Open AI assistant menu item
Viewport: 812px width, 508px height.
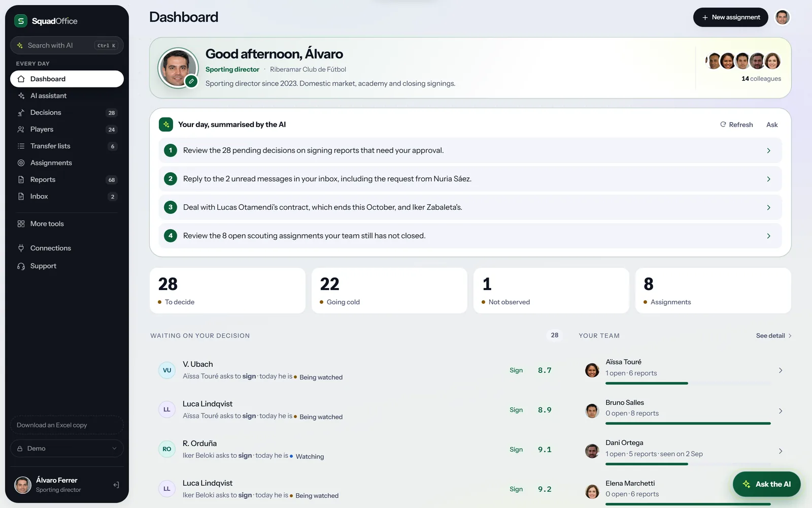click(x=67, y=96)
